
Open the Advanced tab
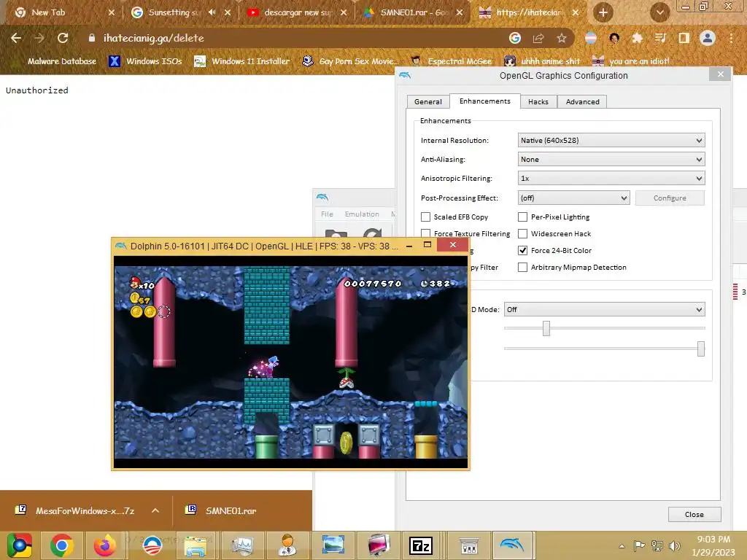[582, 101]
